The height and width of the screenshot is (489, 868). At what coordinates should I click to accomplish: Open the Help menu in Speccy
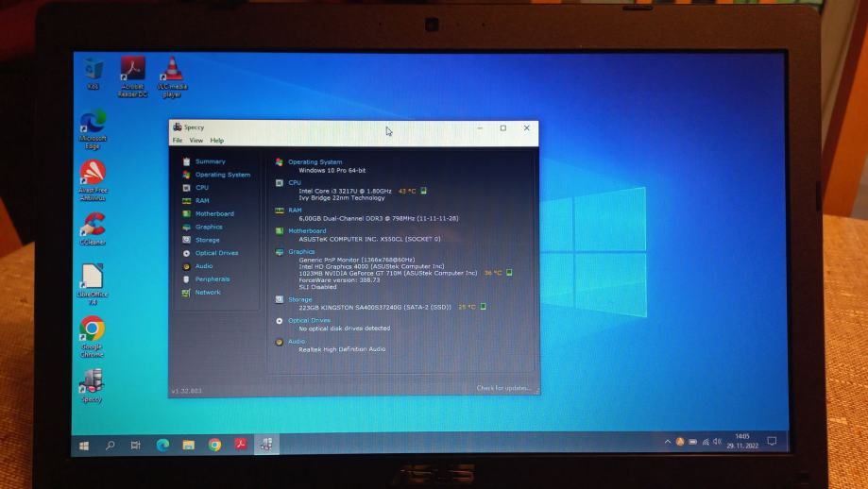[x=217, y=141]
